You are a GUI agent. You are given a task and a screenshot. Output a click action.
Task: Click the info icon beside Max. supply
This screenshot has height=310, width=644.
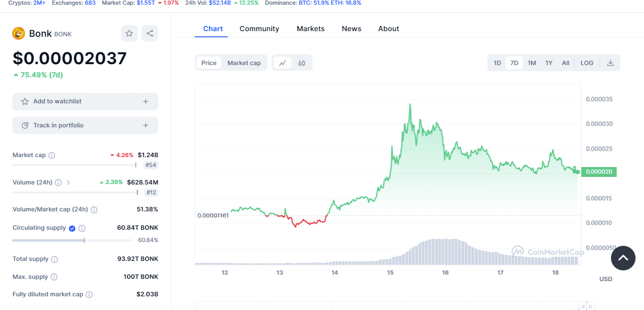54,277
